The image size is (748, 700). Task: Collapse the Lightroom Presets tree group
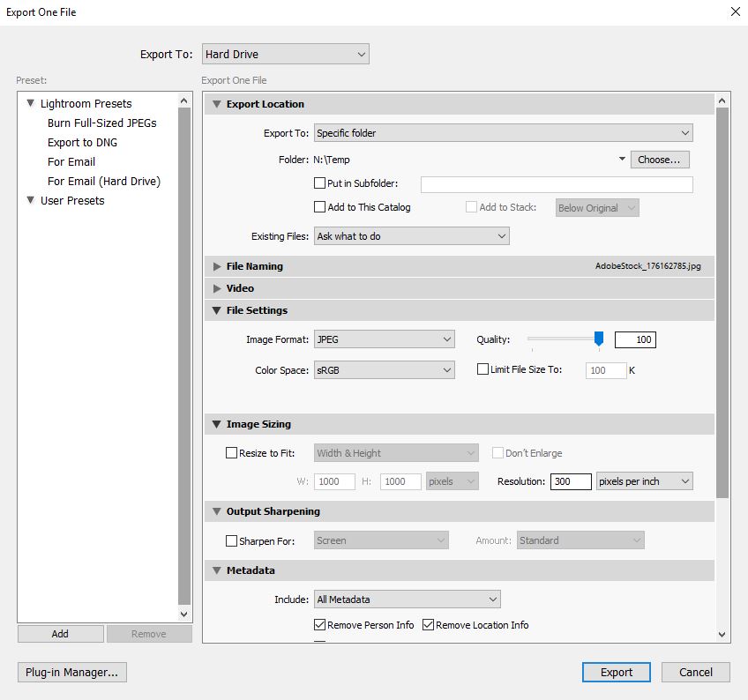click(x=31, y=103)
